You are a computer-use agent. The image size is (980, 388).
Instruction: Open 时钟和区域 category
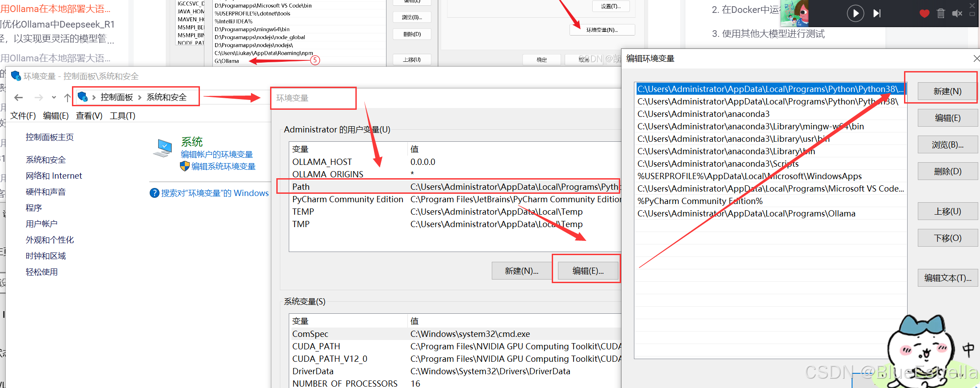tap(46, 256)
